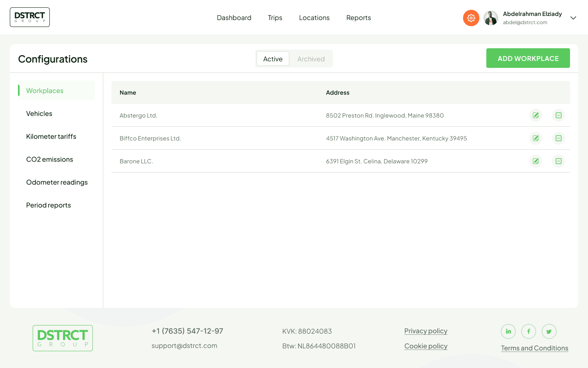Click the orange settings gear icon
This screenshot has width=588, height=368.
(471, 18)
